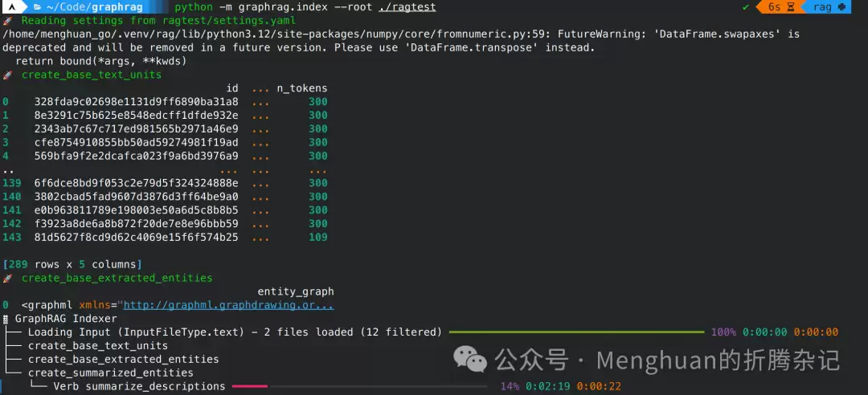
Task: Select the Verb summarize_descriptions sub-node
Action: pyautogui.click(x=140, y=386)
